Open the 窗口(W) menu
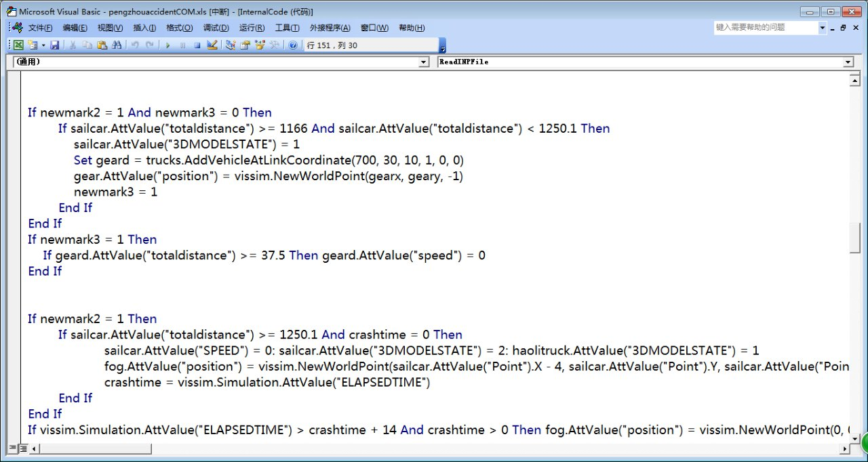The image size is (868, 462). pyautogui.click(x=374, y=28)
